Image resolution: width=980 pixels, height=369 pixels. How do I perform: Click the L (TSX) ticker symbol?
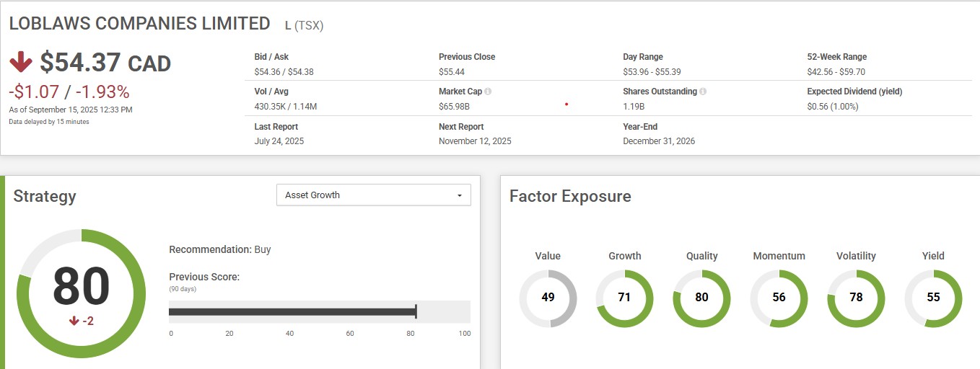[304, 25]
